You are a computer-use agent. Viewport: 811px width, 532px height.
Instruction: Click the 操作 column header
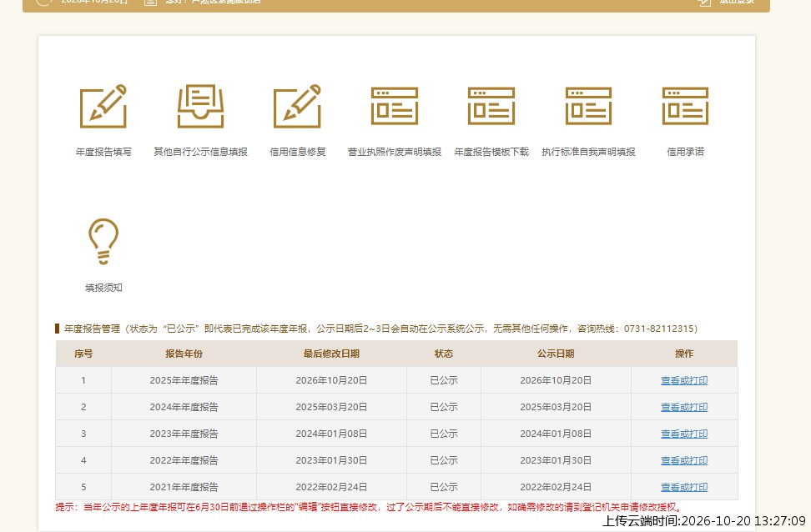(684, 354)
